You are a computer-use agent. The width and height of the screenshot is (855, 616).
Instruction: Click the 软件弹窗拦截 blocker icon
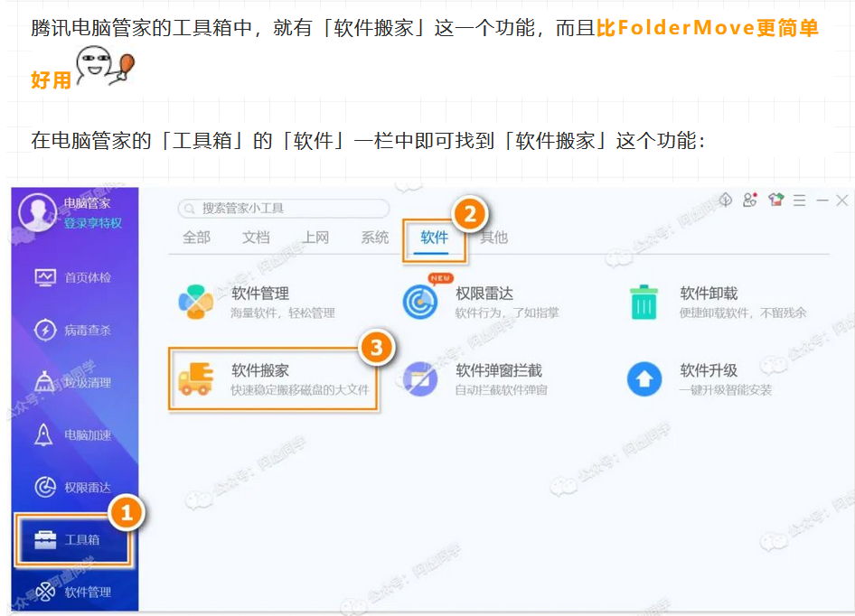tap(420, 378)
